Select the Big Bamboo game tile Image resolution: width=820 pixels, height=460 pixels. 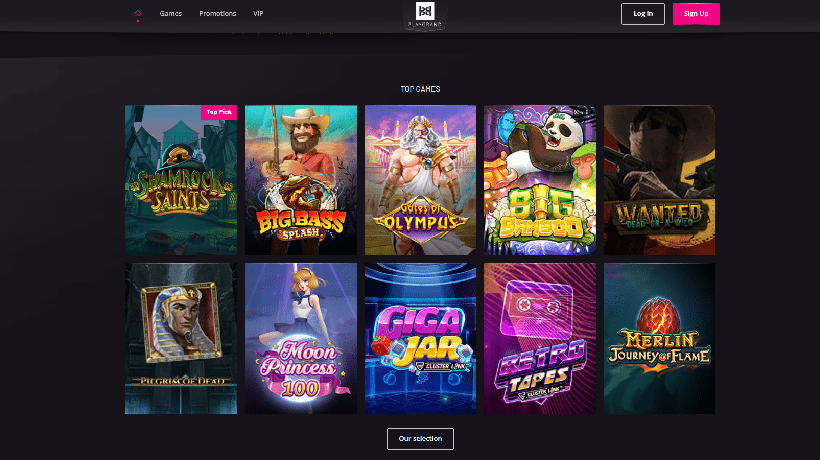coord(540,180)
